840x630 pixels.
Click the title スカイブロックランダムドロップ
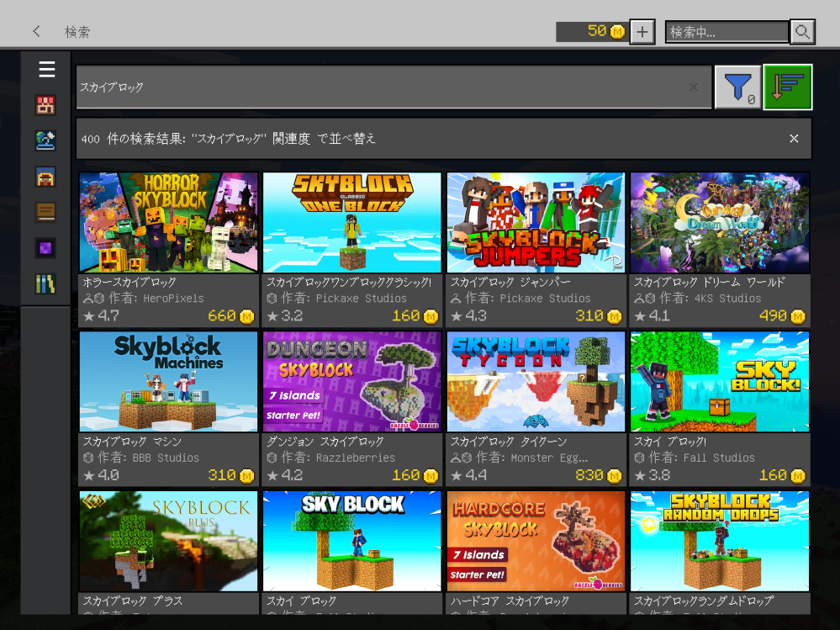click(704, 601)
